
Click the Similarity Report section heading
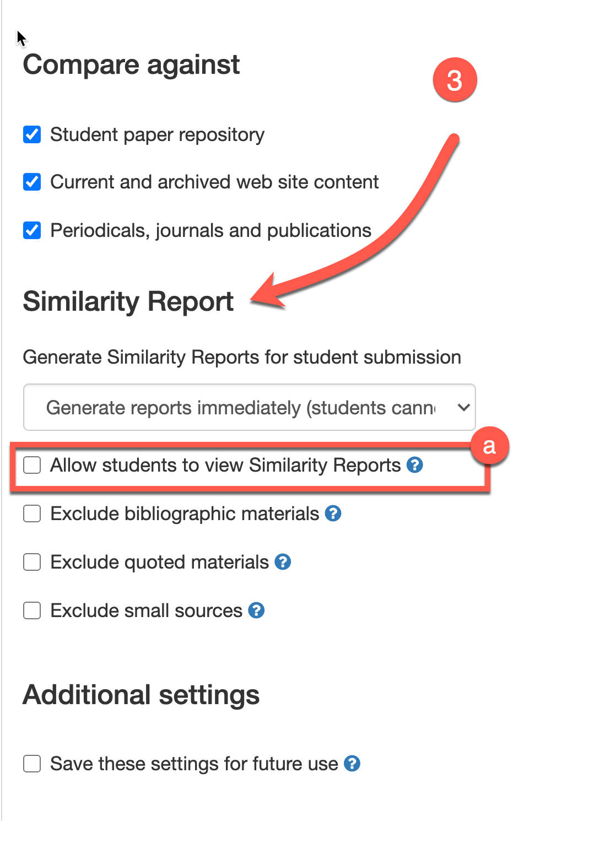click(x=128, y=302)
